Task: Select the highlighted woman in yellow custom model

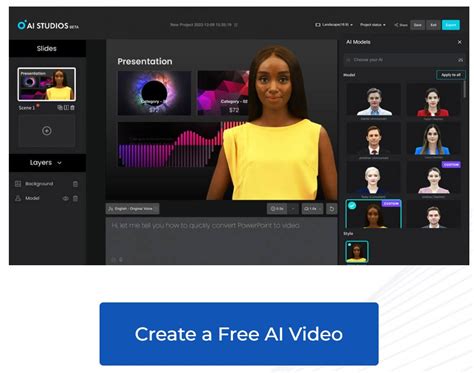Action: point(373,214)
